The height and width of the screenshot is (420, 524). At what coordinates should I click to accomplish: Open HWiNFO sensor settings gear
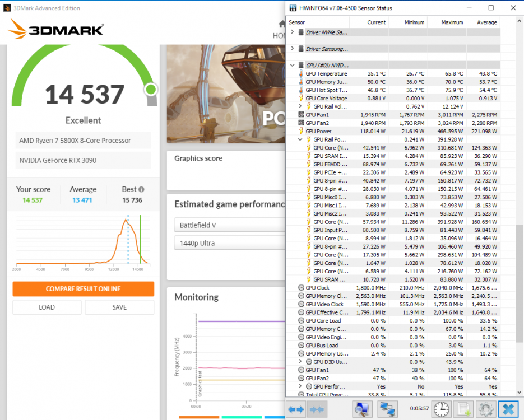coord(485,409)
